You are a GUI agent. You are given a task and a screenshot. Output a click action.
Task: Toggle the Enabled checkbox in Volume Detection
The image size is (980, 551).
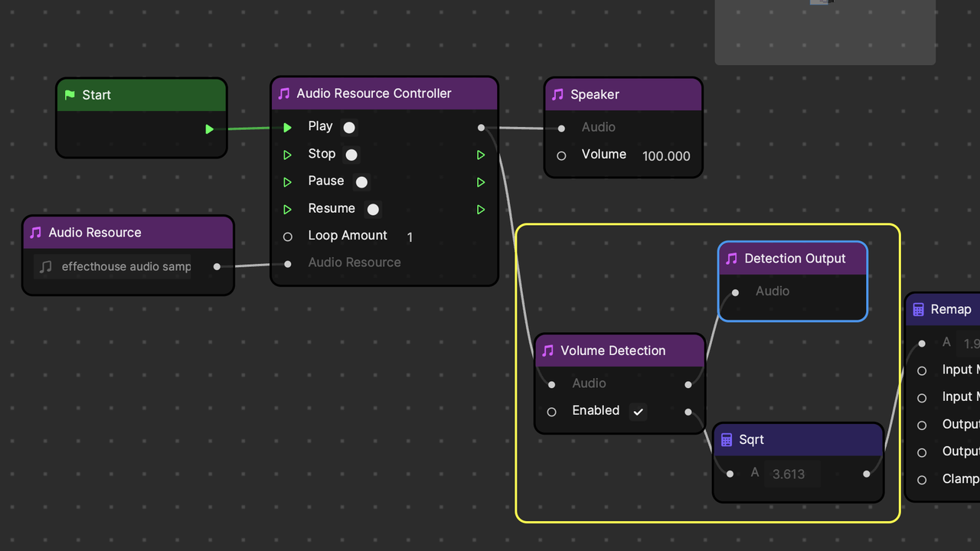coord(638,412)
